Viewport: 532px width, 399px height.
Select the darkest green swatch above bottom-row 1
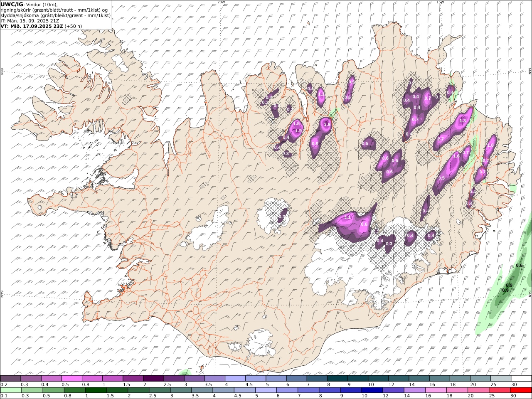(x=96, y=390)
